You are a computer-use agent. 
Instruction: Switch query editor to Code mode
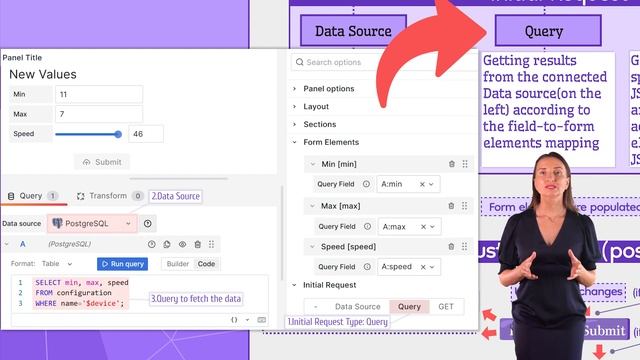click(207, 264)
